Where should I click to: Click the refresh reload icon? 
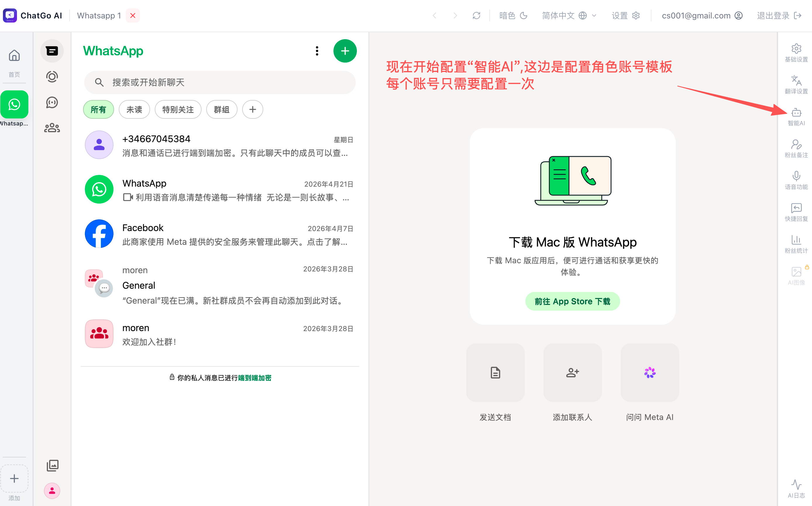coord(476,16)
